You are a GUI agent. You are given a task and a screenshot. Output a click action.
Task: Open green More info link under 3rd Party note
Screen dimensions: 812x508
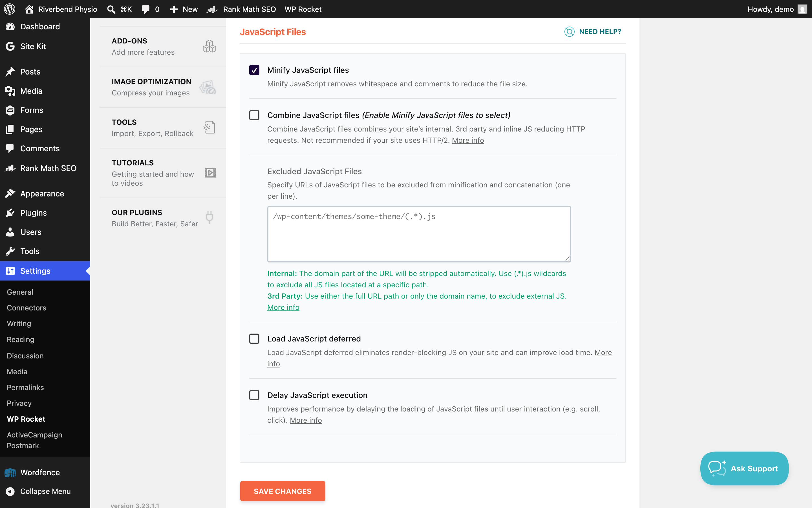[x=283, y=307]
